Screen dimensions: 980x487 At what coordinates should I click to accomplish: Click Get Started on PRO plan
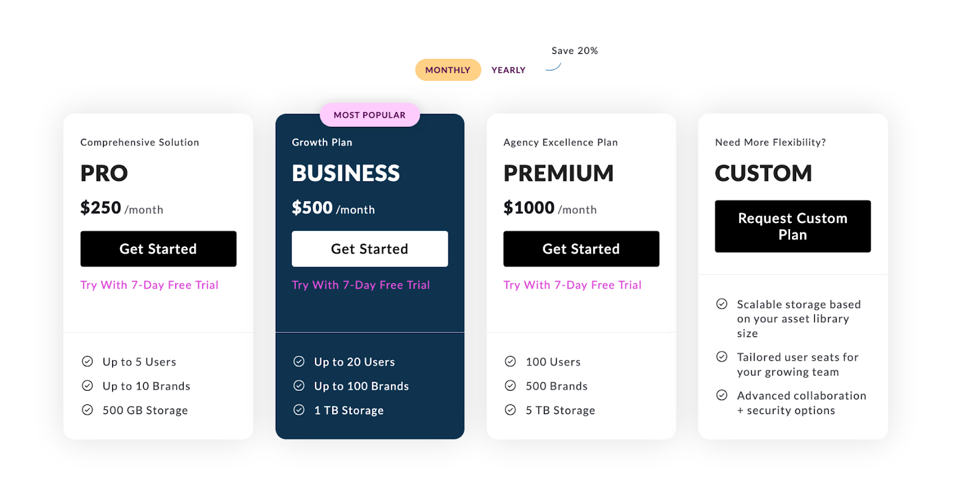coord(158,249)
